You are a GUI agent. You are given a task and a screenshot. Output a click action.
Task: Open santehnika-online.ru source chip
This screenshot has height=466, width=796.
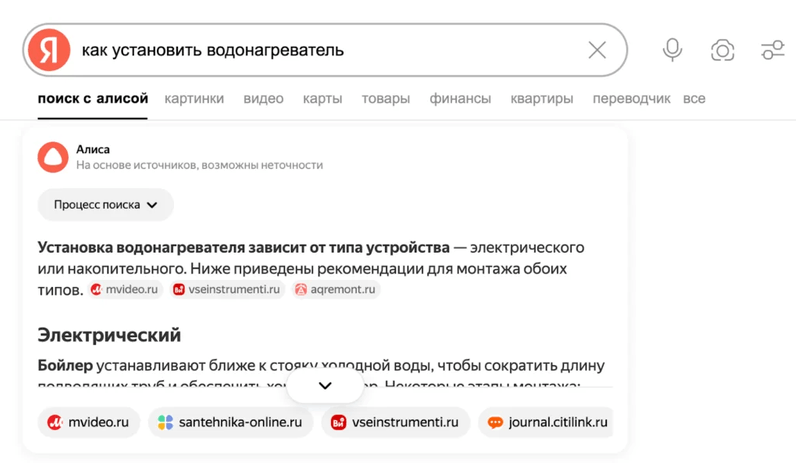point(230,422)
